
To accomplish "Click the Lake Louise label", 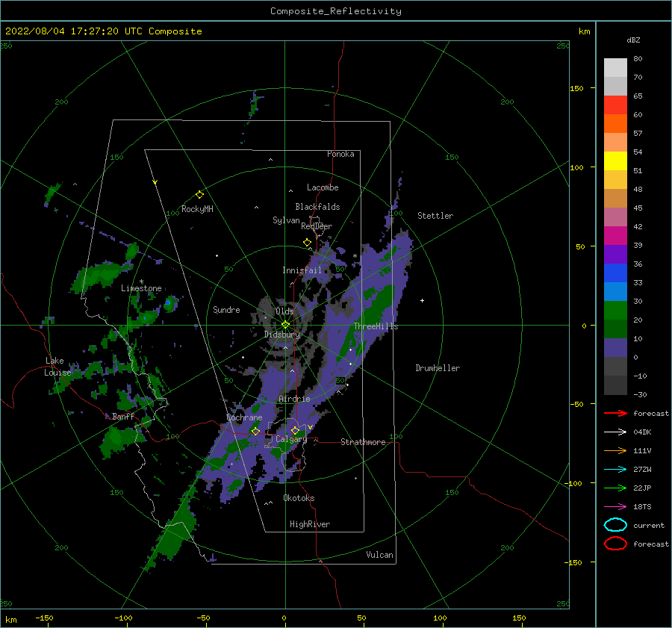I will click(x=57, y=367).
